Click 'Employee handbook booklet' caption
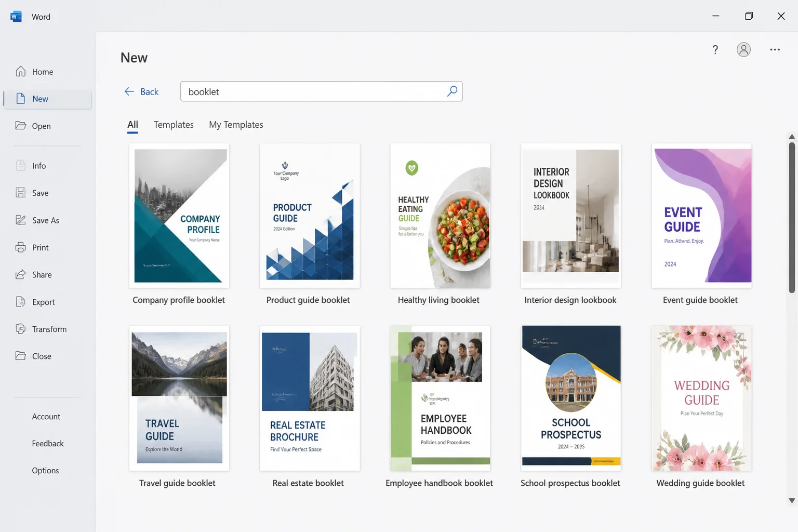798x532 pixels. tap(439, 483)
